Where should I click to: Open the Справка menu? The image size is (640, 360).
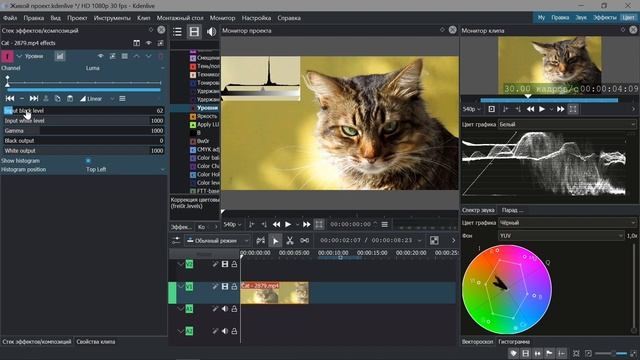[289, 18]
